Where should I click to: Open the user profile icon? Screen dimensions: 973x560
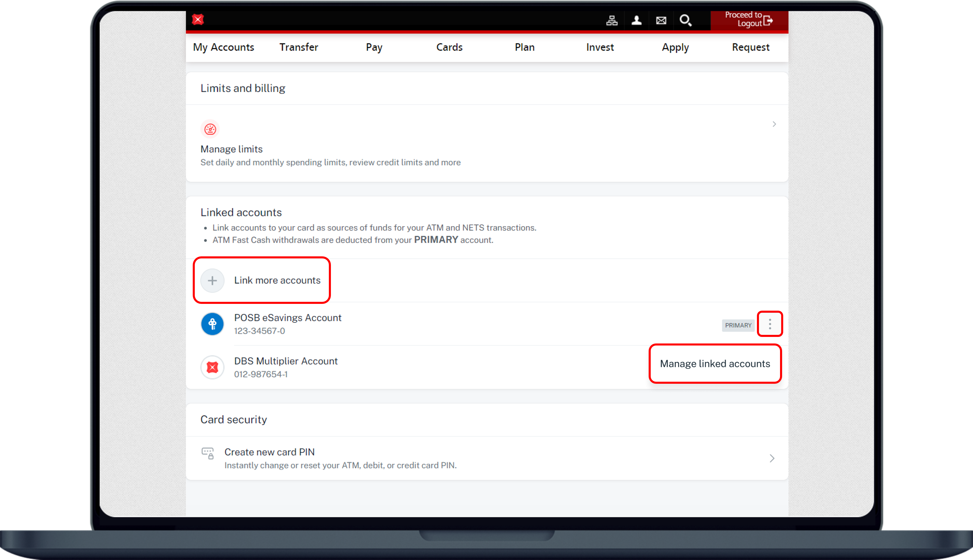click(x=636, y=20)
